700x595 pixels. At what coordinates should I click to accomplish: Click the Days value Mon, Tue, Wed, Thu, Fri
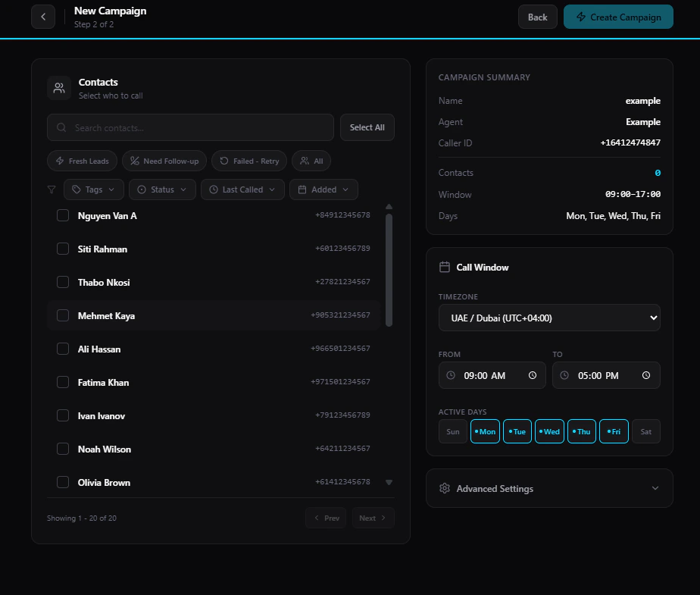613,216
